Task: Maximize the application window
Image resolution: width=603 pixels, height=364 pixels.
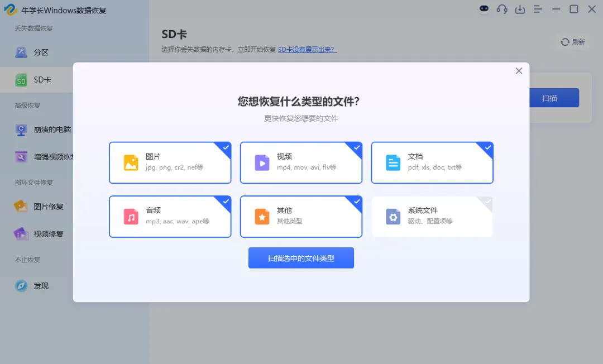Action: (574, 9)
